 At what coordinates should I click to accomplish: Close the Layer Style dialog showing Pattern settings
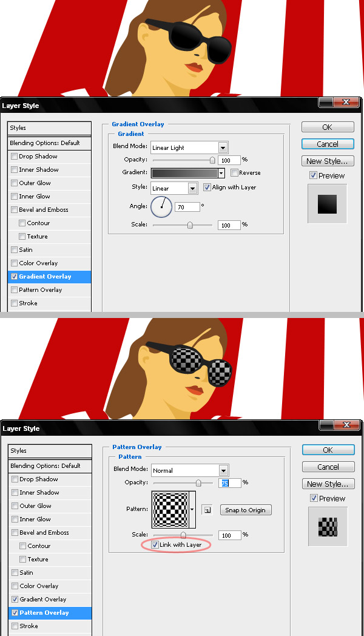[346, 425]
